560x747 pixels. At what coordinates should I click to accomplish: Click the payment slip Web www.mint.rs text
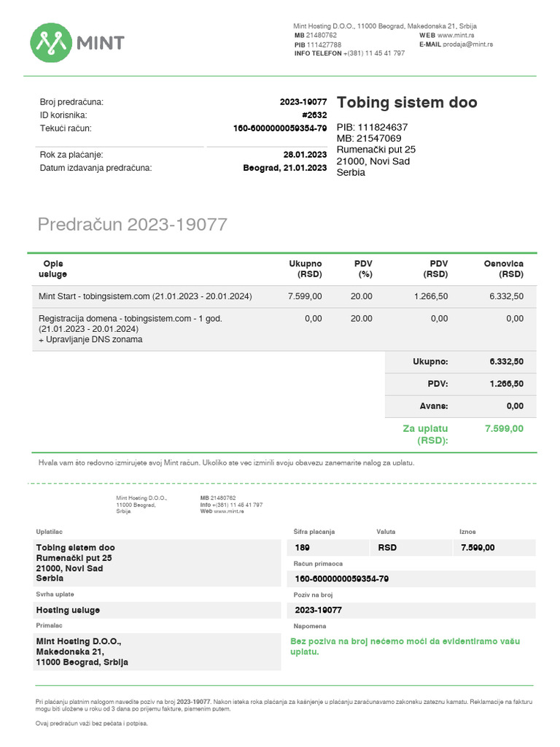click(222, 511)
